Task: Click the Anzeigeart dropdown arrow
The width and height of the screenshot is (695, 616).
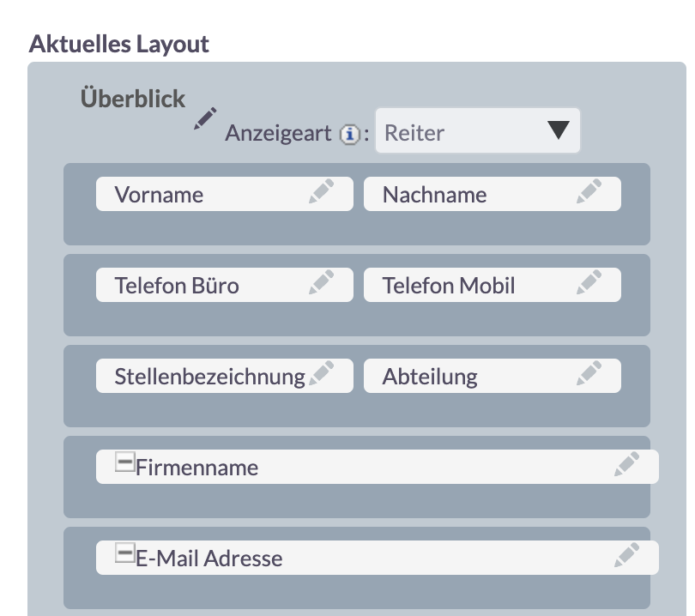Action: (559, 130)
